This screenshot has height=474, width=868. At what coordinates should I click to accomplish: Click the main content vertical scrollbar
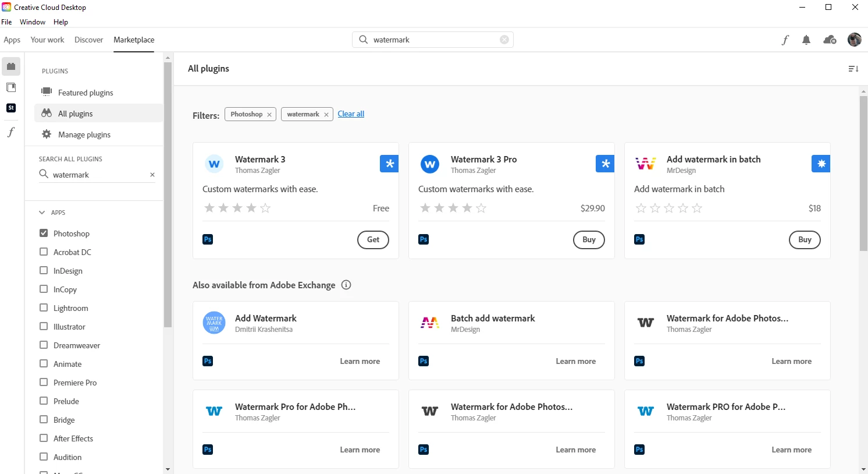[x=863, y=174]
